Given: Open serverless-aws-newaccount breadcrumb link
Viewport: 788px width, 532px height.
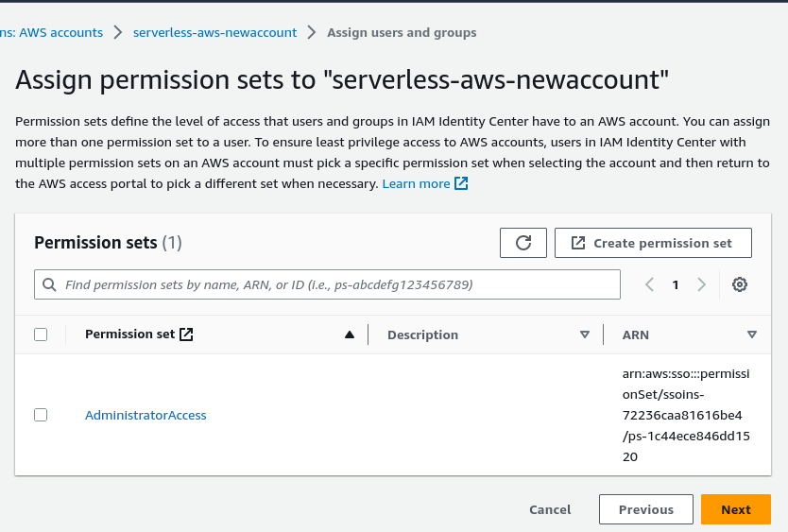Looking at the screenshot, I should (x=214, y=32).
